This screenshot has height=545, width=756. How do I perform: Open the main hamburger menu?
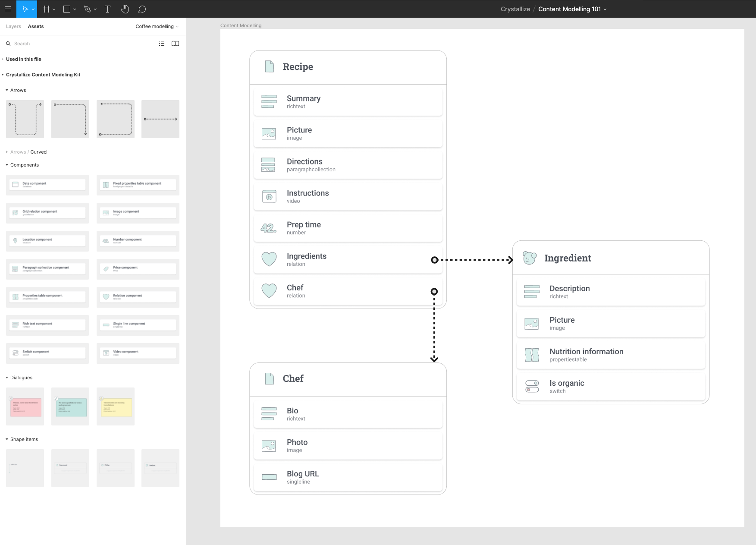click(8, 9)
